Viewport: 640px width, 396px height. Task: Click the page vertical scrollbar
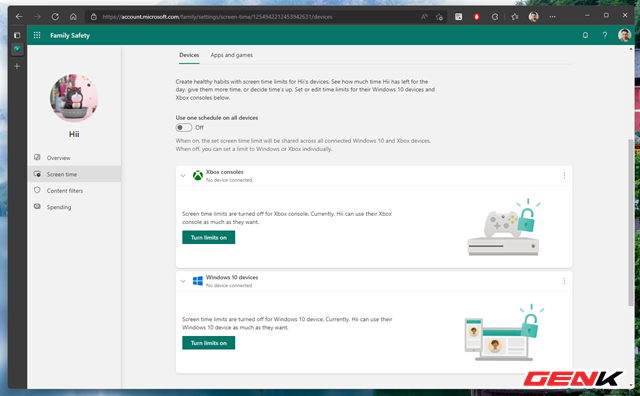(x=631, y=222)
